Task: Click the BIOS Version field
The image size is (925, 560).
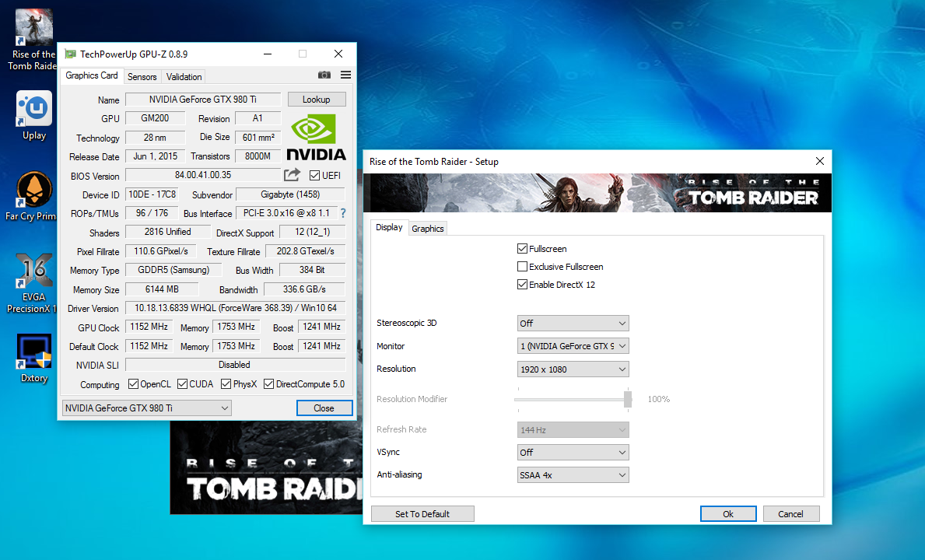Action: (203, 175)
